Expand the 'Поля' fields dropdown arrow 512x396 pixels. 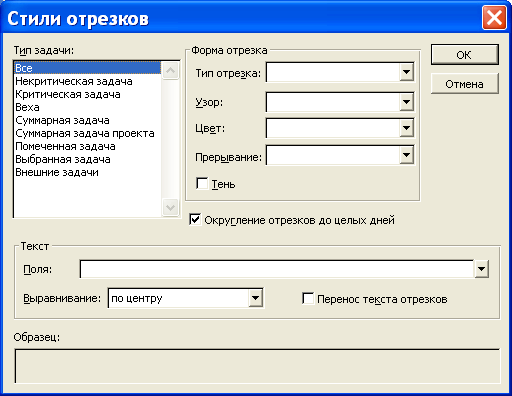pos(481,269)
